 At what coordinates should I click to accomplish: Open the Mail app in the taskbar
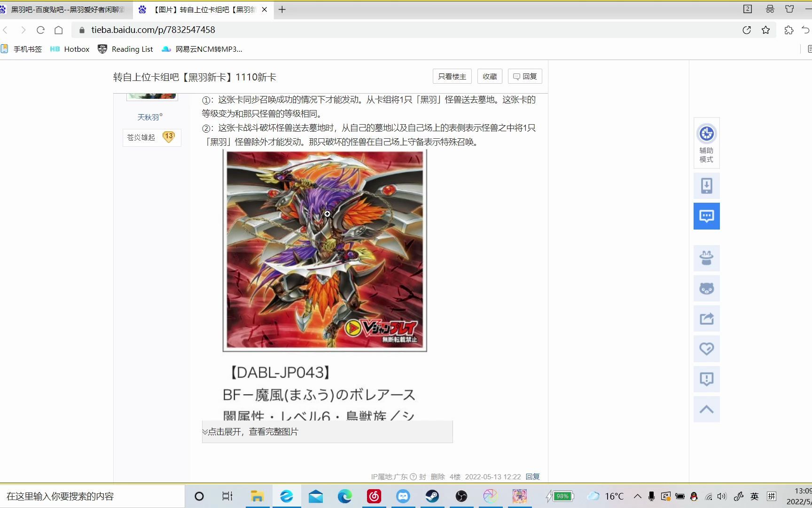pyautogui.click(x=316, y=496)
